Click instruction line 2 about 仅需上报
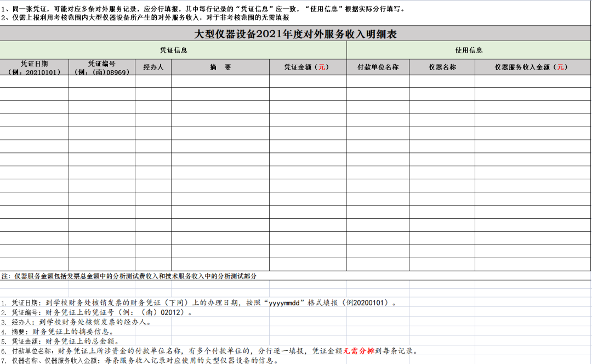Viewport: 592px width, 364px height. [145, 18]
